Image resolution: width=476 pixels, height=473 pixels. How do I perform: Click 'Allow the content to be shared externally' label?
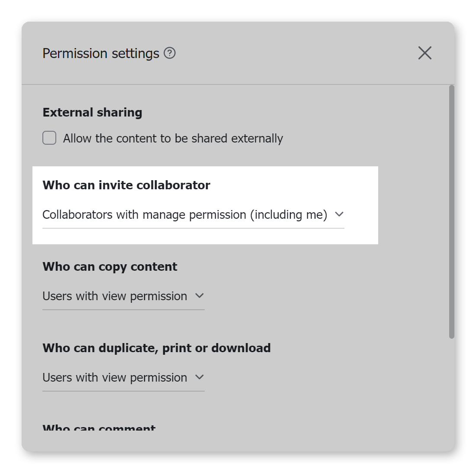tap(173, 139)
